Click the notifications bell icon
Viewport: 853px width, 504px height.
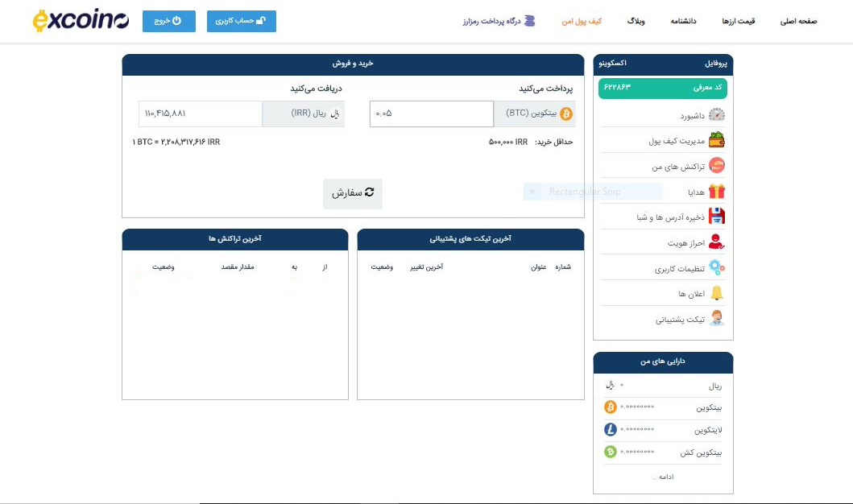716,292
